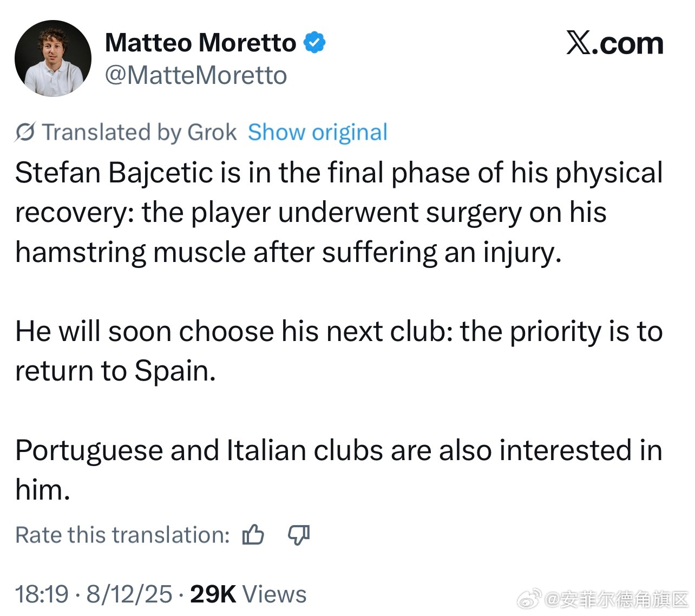Open the 29K Views count
Screen dimensions: 695x616
[248, 594]
